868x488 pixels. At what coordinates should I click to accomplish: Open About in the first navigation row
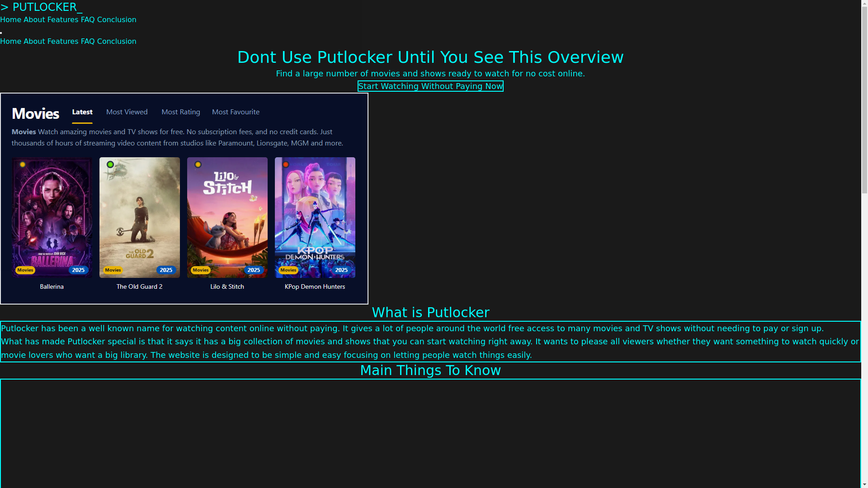(x=34, y=20)
